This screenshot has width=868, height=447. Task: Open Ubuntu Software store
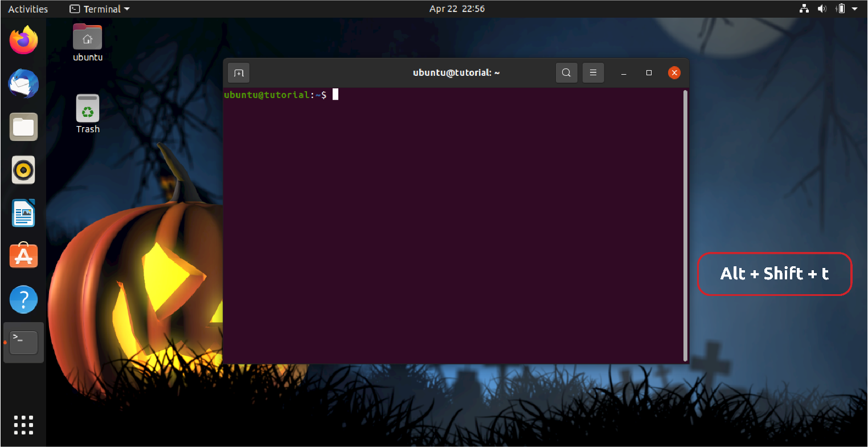[x=23, y=256]
